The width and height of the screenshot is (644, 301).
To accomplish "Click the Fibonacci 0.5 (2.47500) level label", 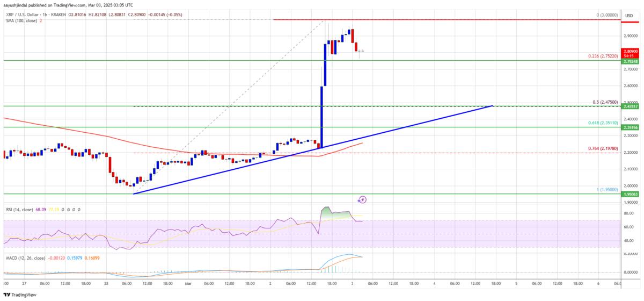I will point(604,102).
